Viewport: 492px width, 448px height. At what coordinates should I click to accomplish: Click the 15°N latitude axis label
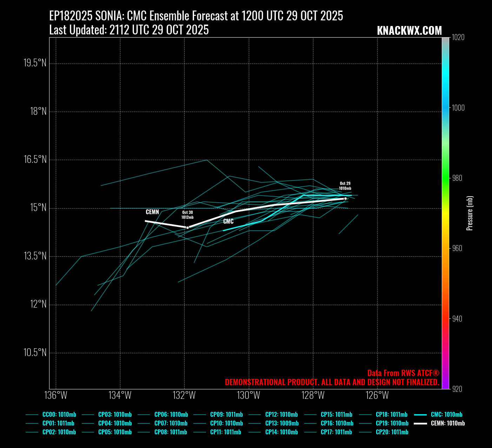(38, 208)
